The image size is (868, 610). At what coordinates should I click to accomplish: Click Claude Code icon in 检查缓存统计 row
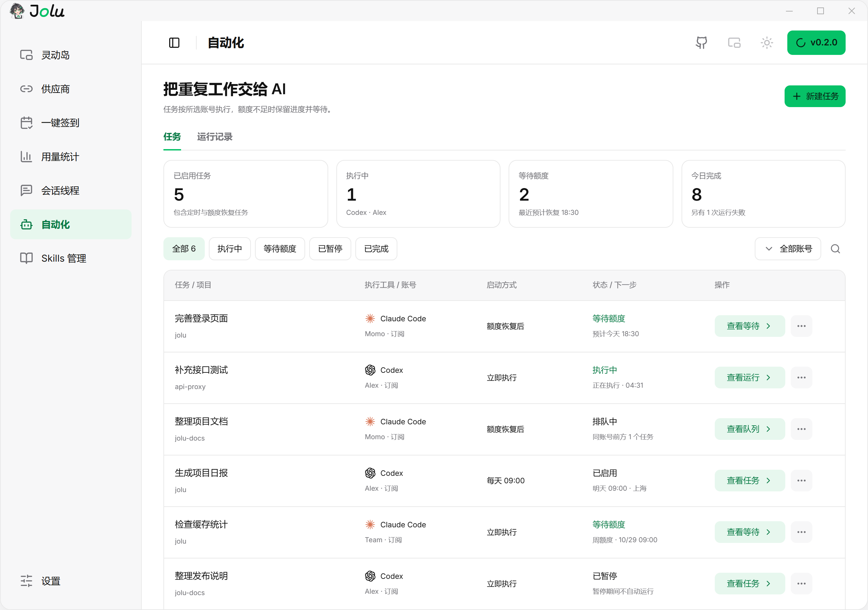[370, 525]
